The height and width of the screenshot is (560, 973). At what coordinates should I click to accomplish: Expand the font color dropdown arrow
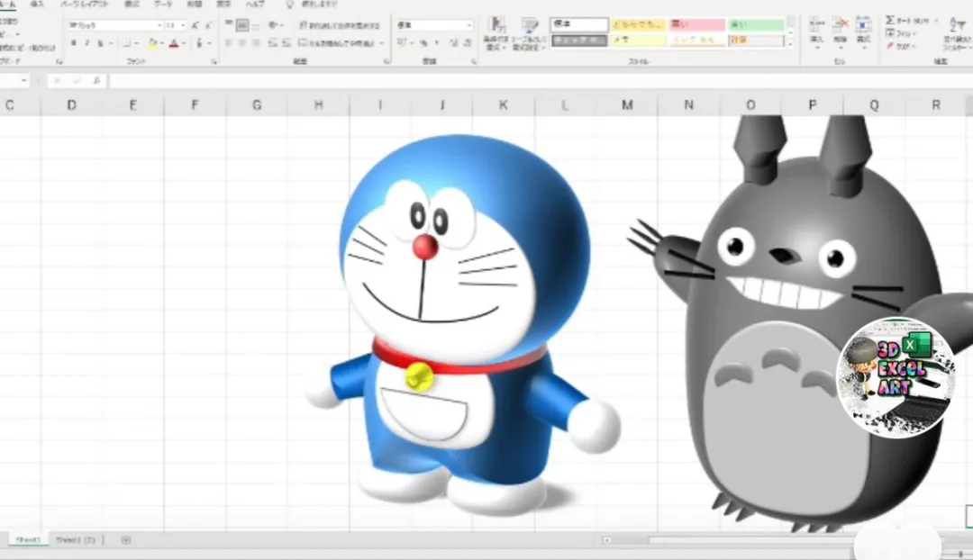tap(184, 43)
